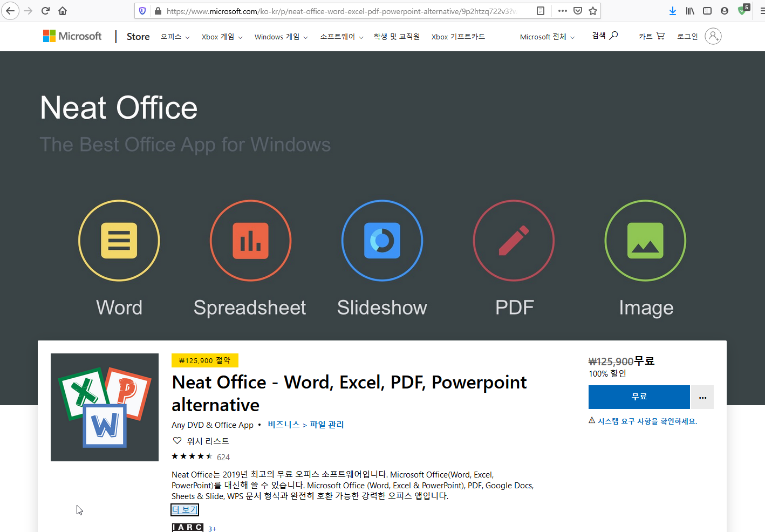Click the Image circle icon in banner
Screen dimensions: 765x532
(646, 241)
